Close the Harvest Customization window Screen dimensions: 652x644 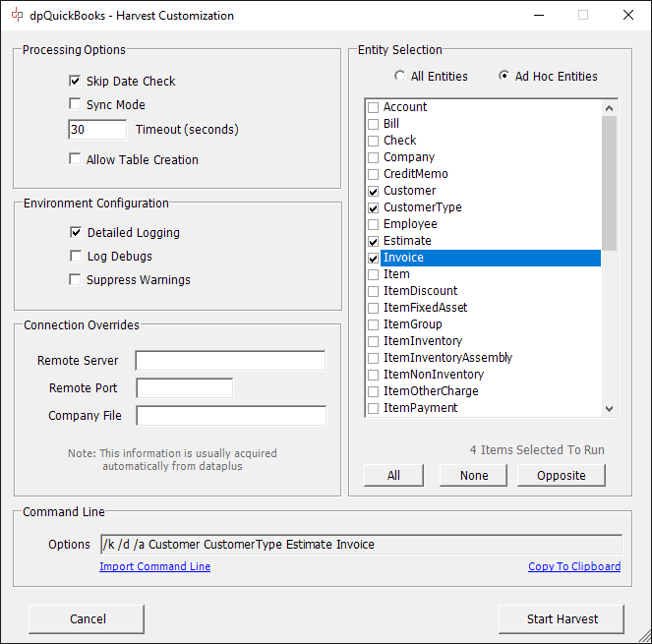(x=628, y=15)
